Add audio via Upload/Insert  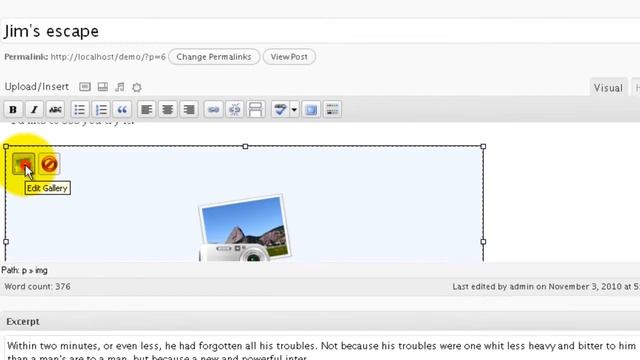[x=120, y=87]
